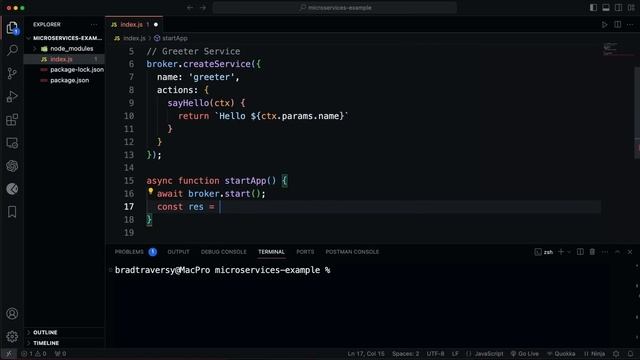Select the TERMINAL tab

(x=271, y=252)
